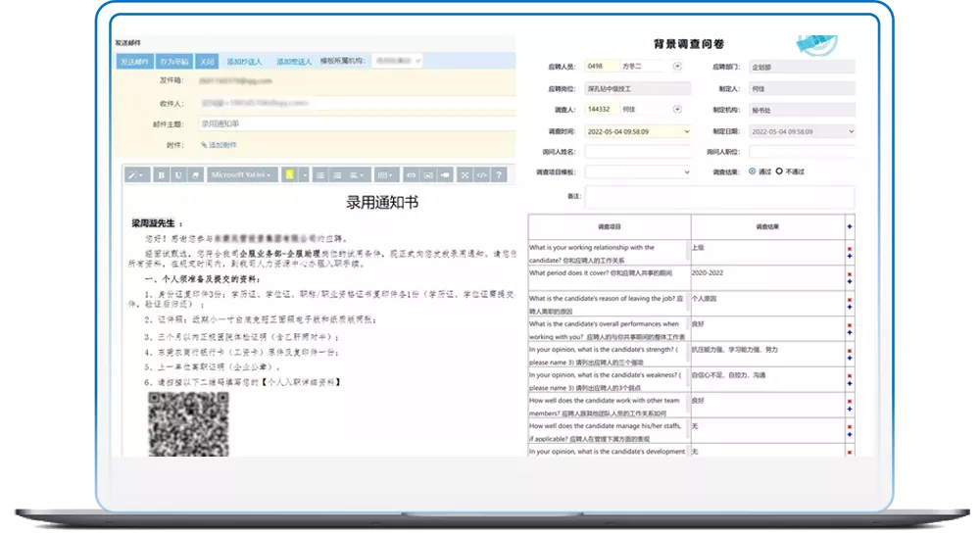Delete the team members question row
This screenshot has height=535, width=980.
click(x=850, y=402)
